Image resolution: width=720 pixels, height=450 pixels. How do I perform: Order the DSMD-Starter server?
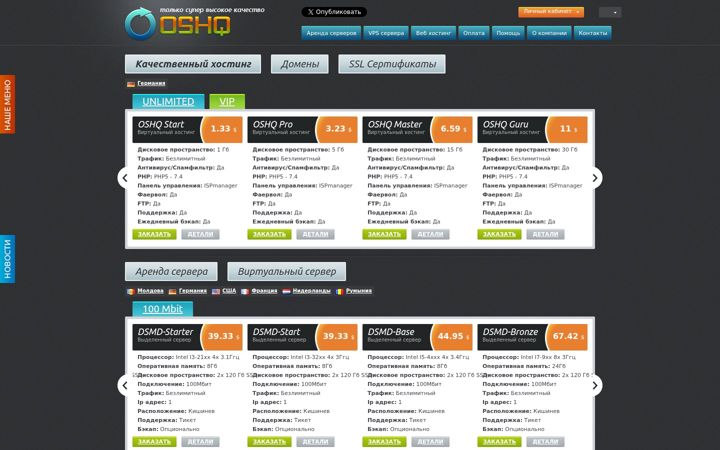(x=154, y=442)
